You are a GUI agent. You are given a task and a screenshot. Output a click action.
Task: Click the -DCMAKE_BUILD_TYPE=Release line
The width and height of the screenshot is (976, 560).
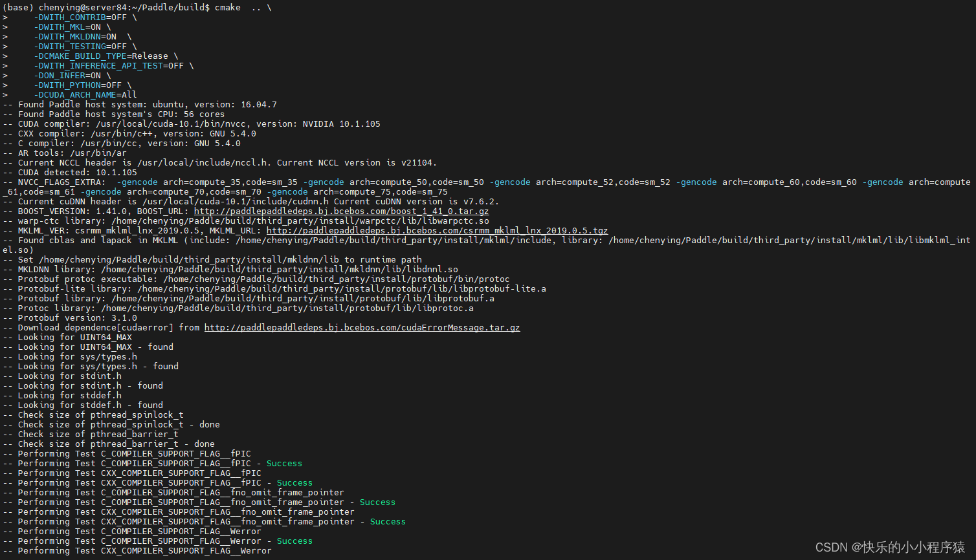105,56
